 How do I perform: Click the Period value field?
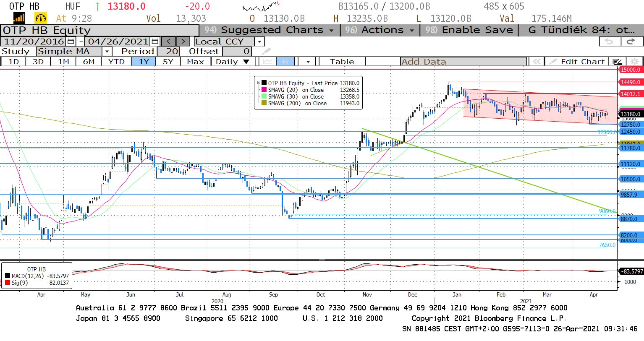click(169, 52)
